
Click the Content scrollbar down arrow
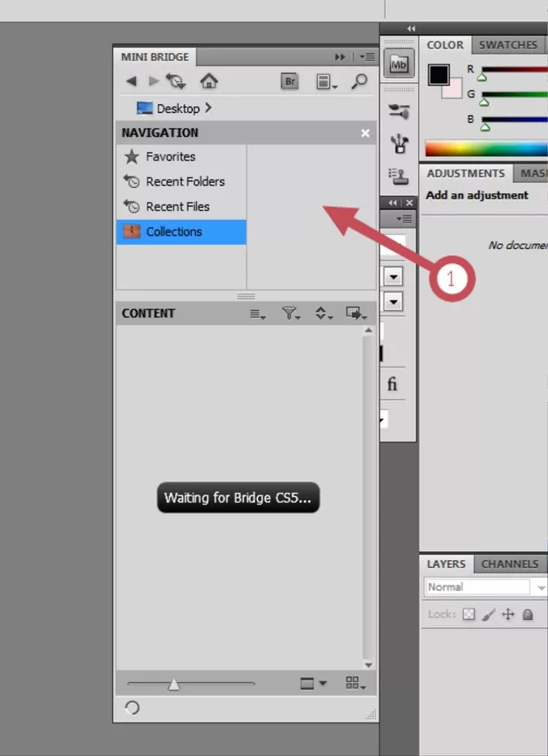pyautogui.click(x=369, y=665)
